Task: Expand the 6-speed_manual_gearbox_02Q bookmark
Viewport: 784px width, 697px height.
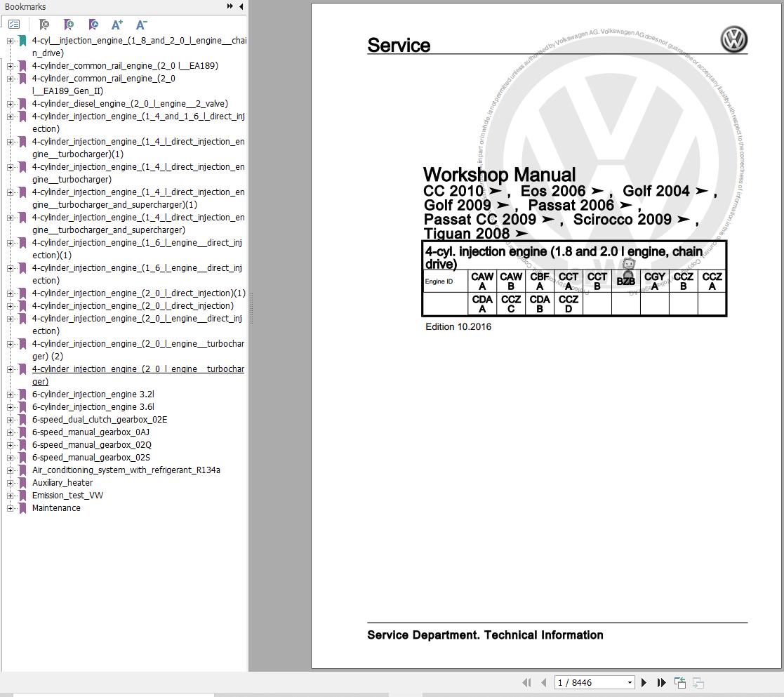Action: coord(10,445)
